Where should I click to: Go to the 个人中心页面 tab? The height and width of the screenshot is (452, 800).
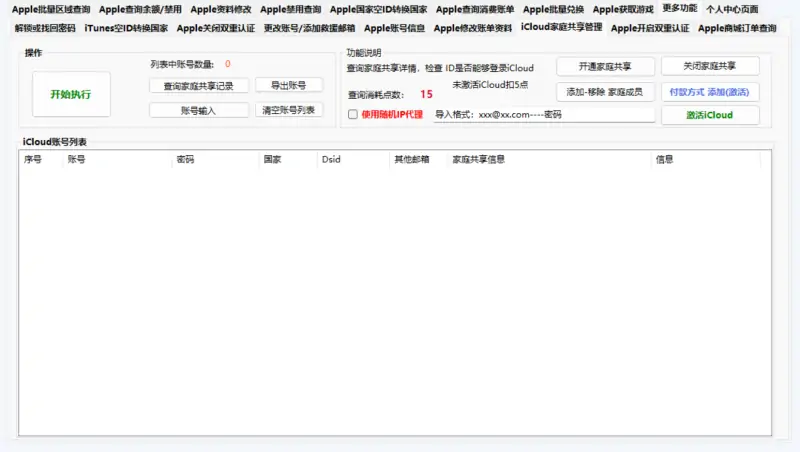(x=738, y=9)
